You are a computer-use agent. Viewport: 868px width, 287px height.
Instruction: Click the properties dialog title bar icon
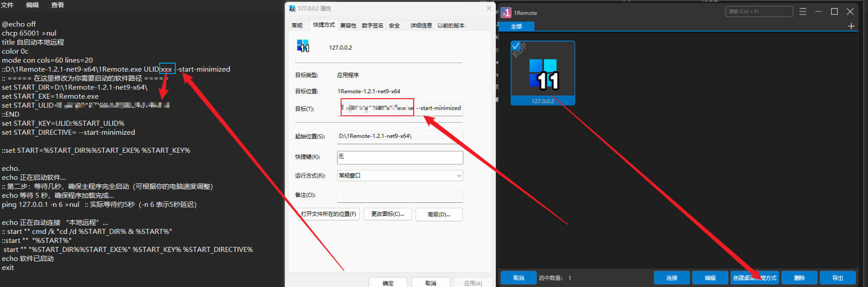293,9
